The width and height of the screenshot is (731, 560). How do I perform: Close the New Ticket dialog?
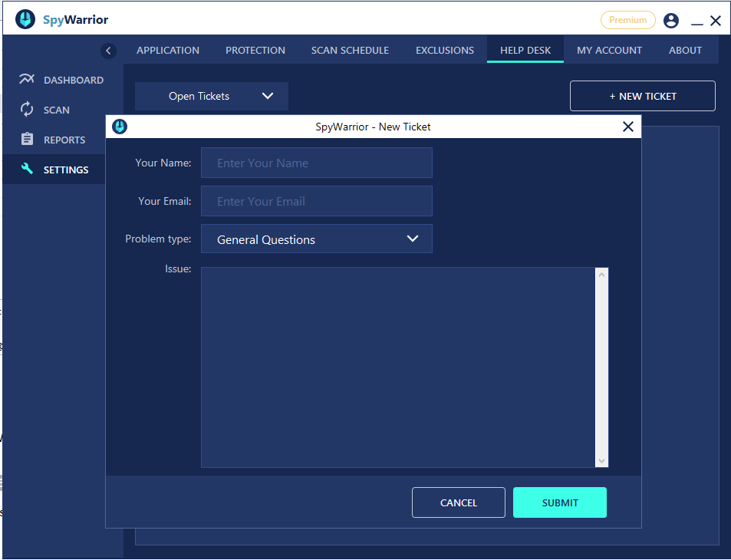pyautogui.click(x=627, y=127)
